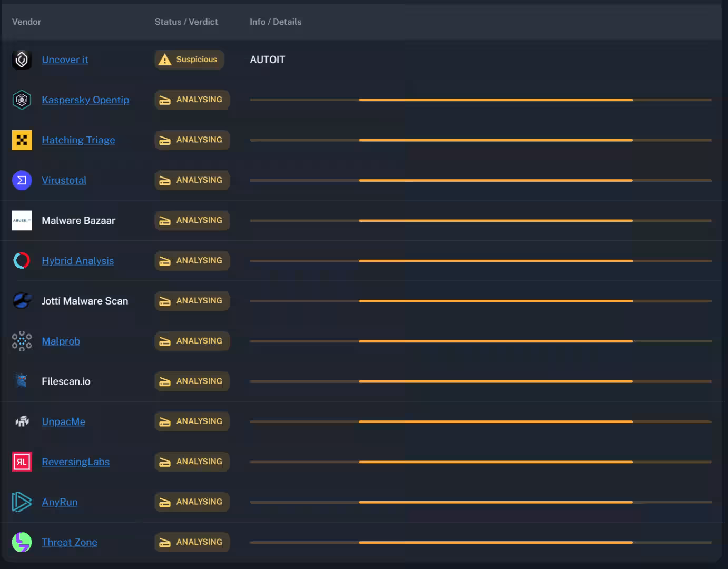Click the Kaspersky Opentip hexagon logo
This screenshot has height=569, width=728.
22,100
